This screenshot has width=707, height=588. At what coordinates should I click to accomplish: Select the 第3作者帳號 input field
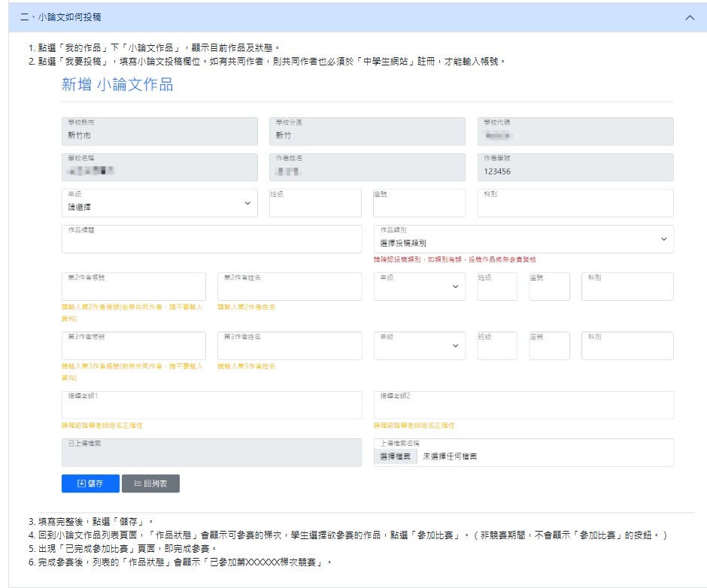pos(133,346)
